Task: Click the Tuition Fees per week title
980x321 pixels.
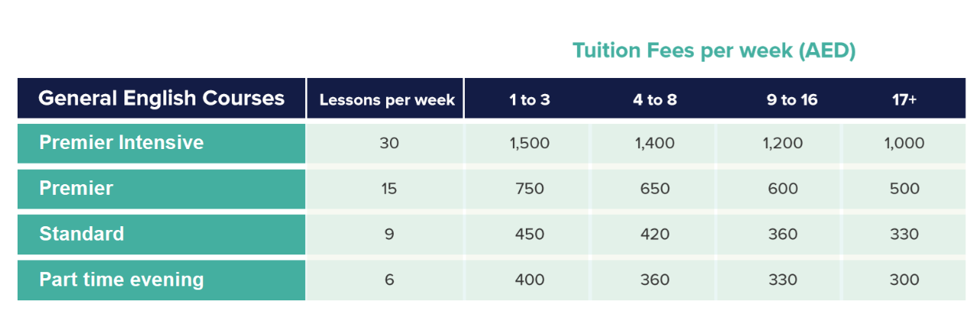Action: [x=714, y=51]
